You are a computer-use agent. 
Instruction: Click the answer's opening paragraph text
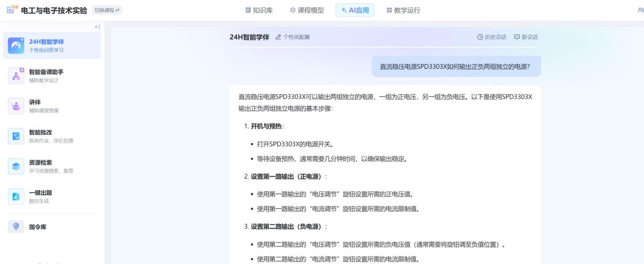tap(385, 103)
